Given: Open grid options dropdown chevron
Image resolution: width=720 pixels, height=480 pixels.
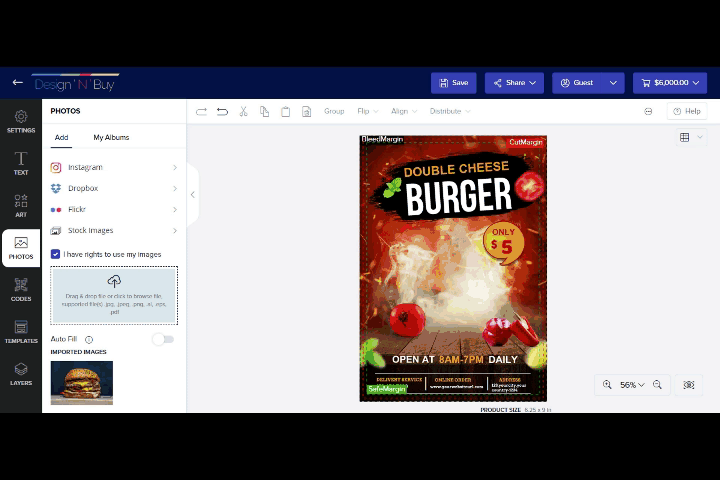Looking at the screenshot, I should 700,137.
